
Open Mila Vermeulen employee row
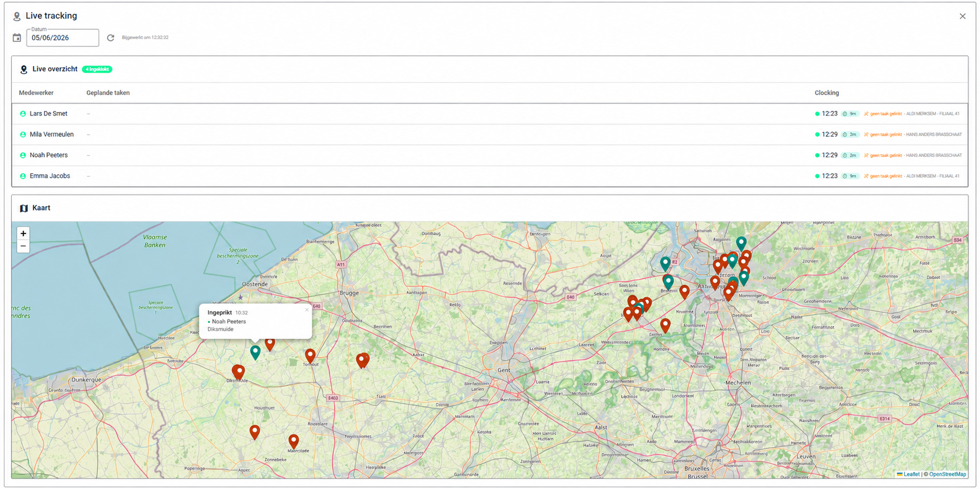490,135
